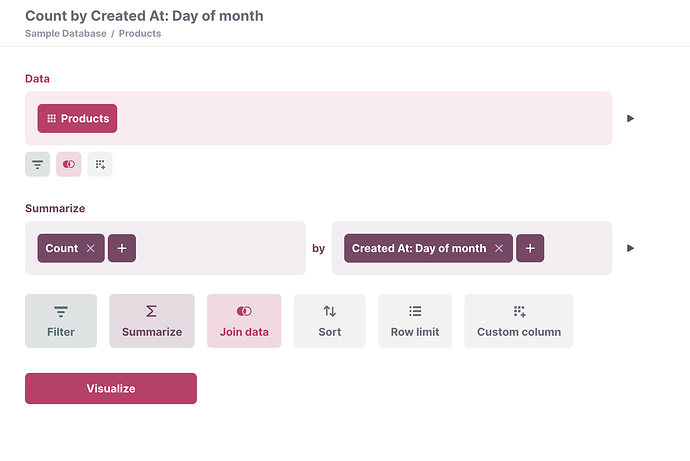Preview the Summarize step with the arrow
The image size is (690, 461).
(x=631, y=248)
